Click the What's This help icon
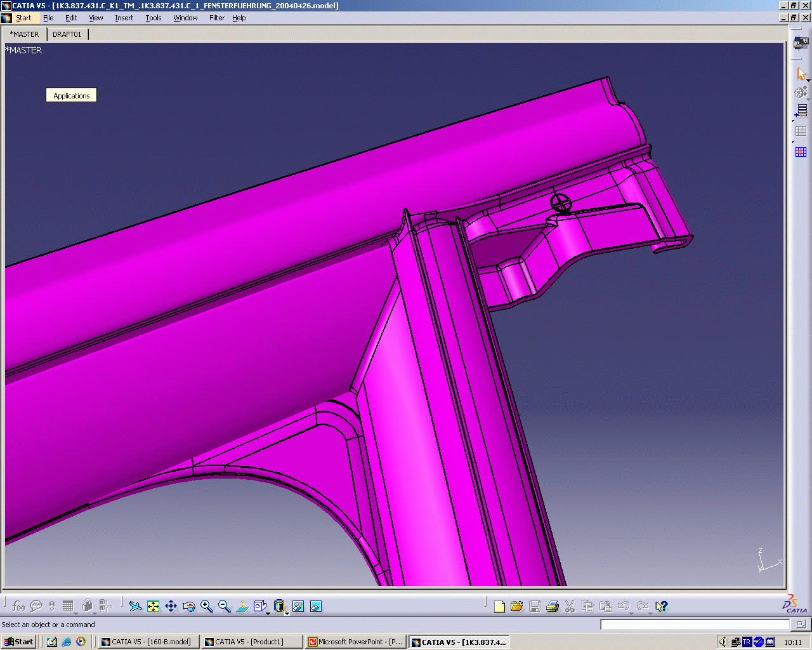Screen dimensions: 812x650 661,606
